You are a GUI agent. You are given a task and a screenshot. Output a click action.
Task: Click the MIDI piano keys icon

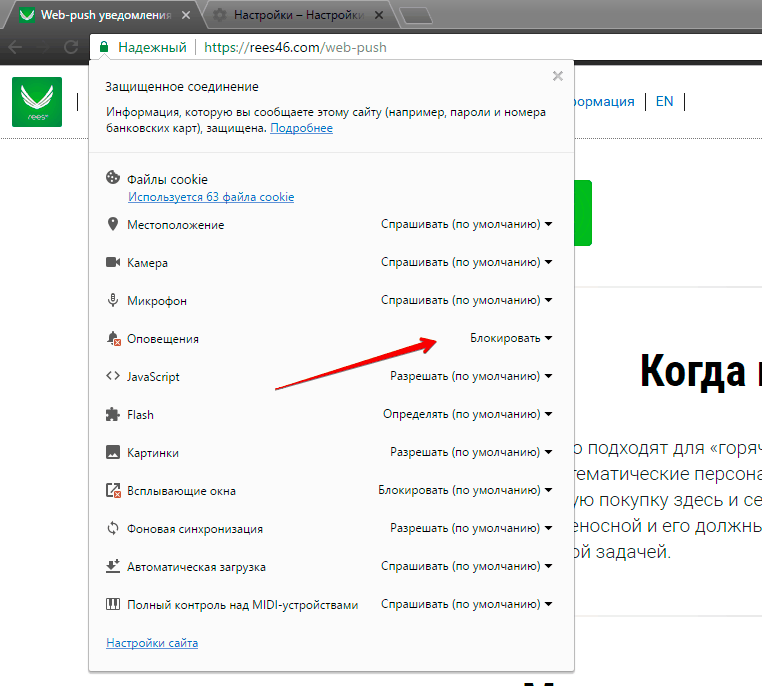113,604
